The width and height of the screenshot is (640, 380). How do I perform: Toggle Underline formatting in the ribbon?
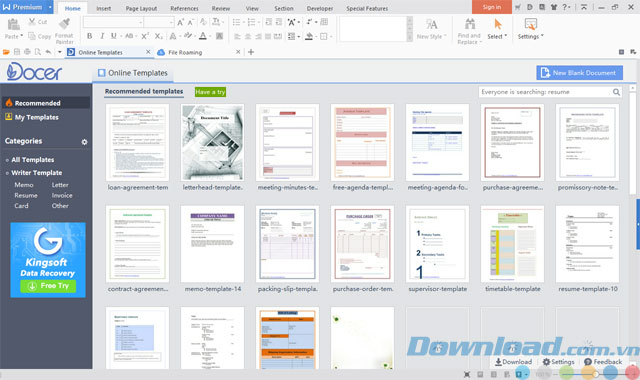[114, 36]
